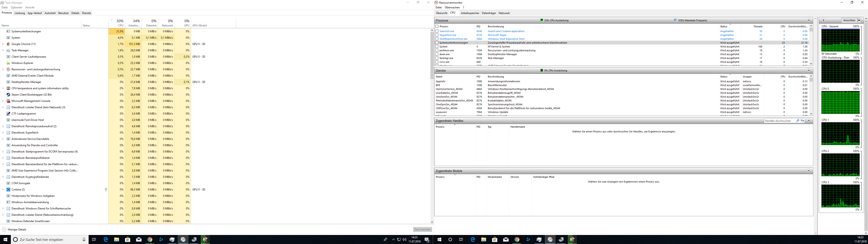The width and height of the screenshot is (868, 244).
Task: Open the Ansichten dropdown arrow
Action: [x=859, y=20]
